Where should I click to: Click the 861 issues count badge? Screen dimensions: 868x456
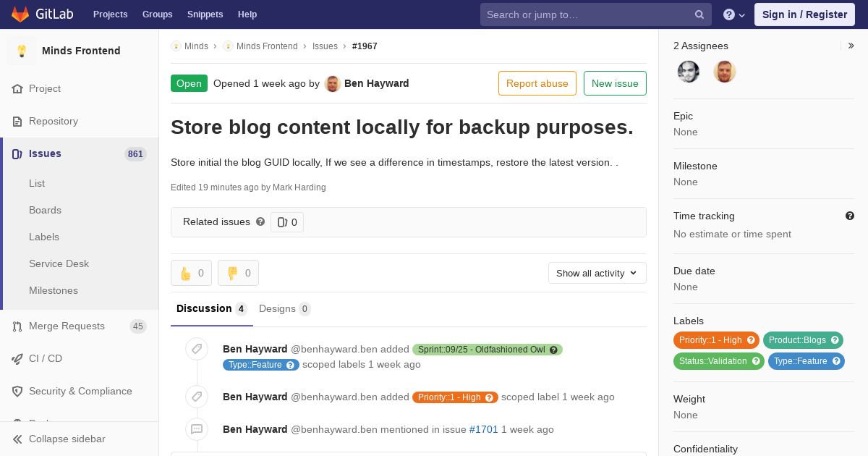pyautogui.click(x=135, y=153)
